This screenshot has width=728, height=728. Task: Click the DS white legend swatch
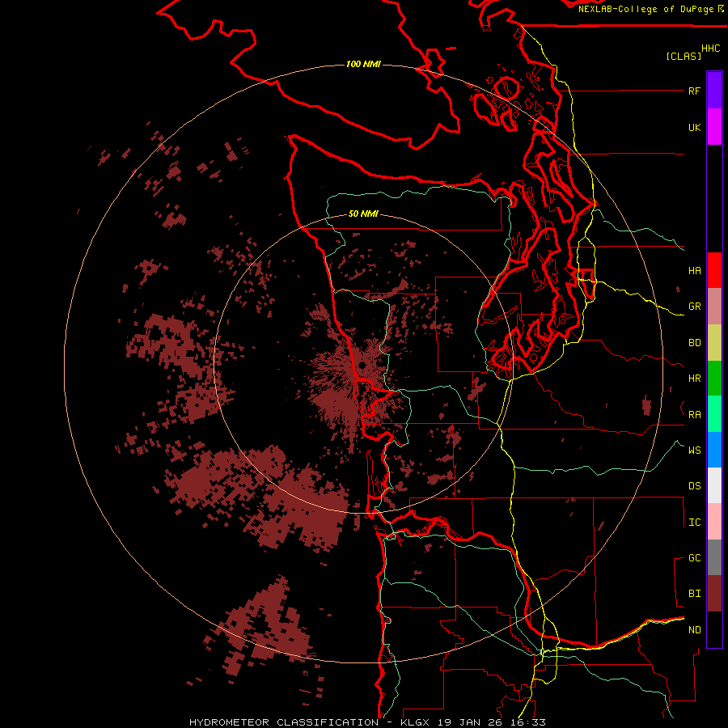(714, 485)
